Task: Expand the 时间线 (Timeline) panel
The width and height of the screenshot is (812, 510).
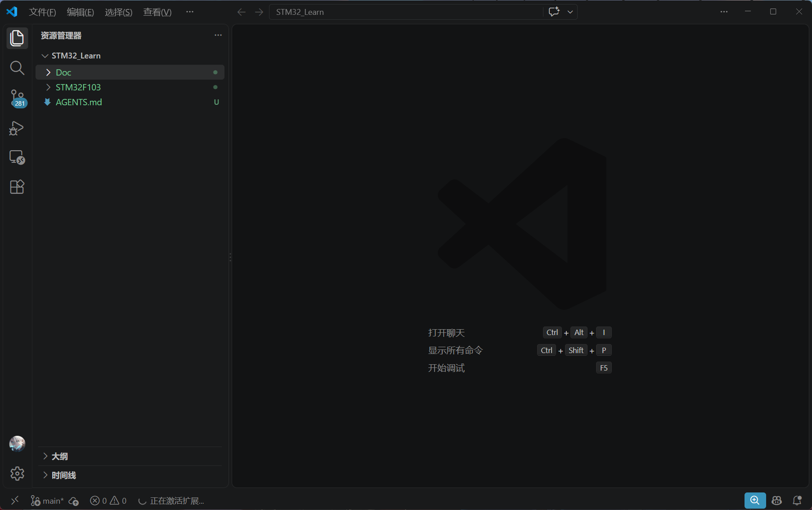Action: 130,475
